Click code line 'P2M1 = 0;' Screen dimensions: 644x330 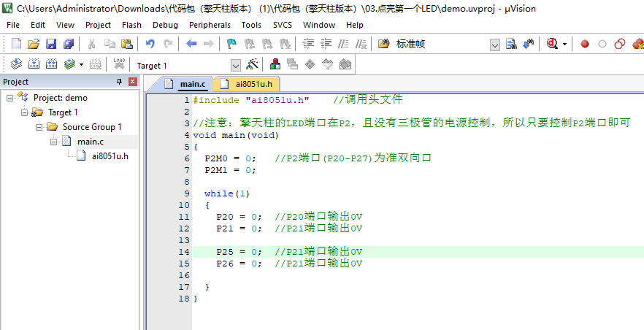coord(230,170)
